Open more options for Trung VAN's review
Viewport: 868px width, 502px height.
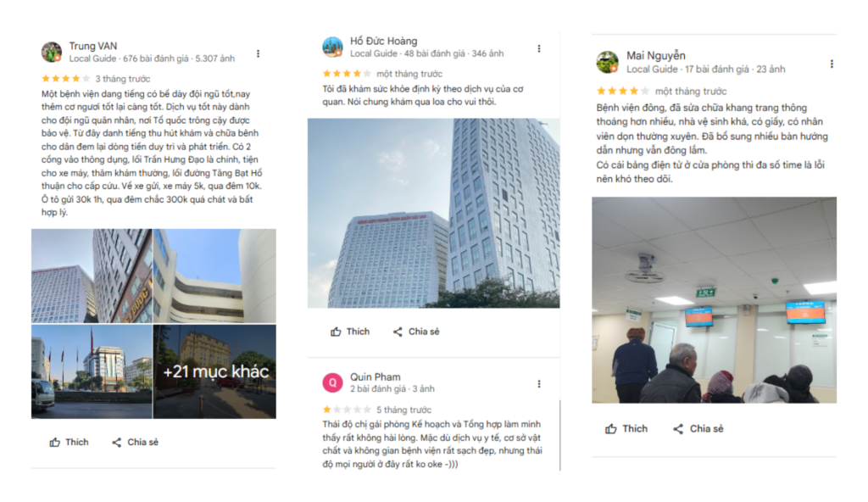258,53
